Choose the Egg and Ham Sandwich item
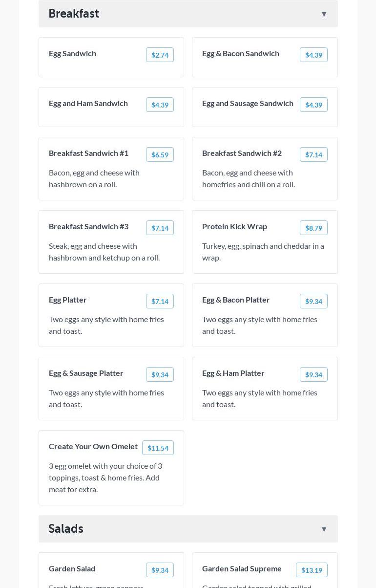Screen dimensions: 376x588 88,104
